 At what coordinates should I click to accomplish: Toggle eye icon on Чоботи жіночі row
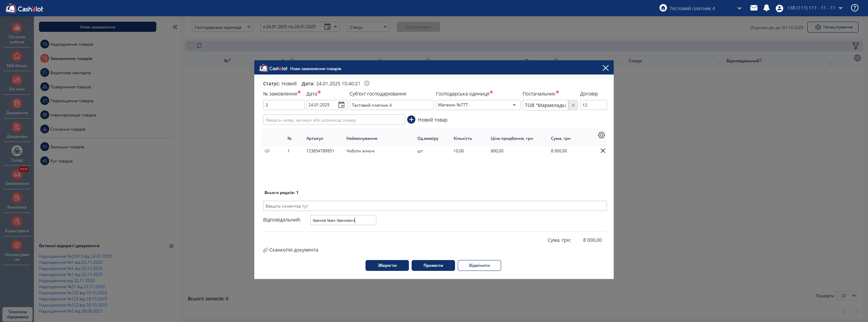click(x=267, y=151)
